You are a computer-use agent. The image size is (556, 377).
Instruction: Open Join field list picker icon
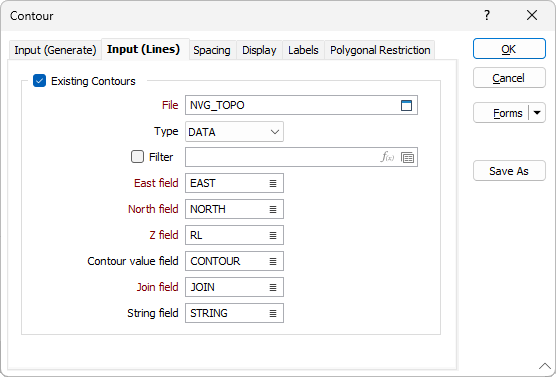point(273,287)
